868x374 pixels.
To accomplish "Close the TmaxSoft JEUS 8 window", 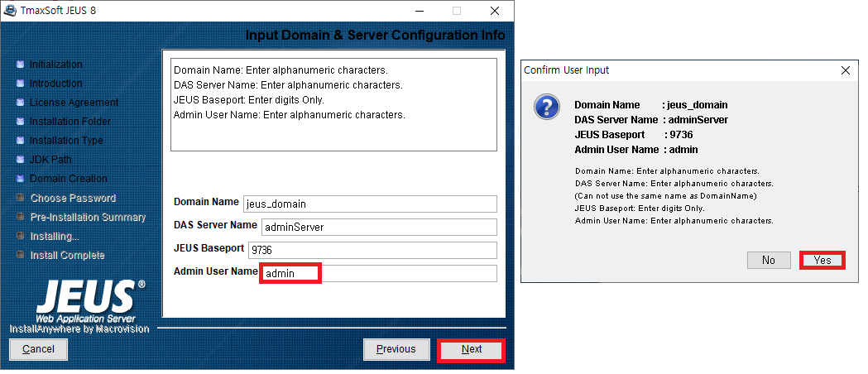I will tap(494, 11).
